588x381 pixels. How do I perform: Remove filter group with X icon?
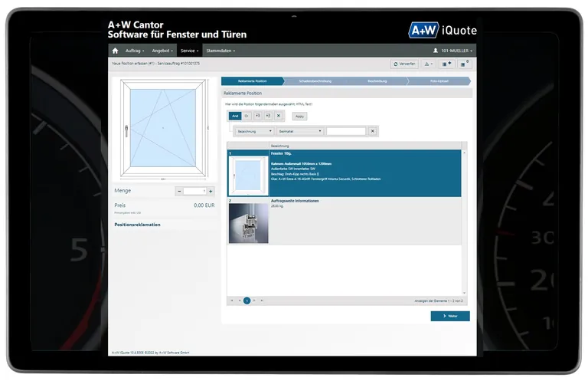tap(279, 116)
